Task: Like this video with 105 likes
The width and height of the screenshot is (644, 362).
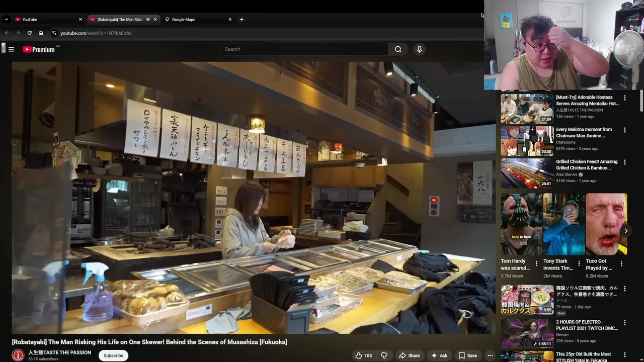Action: coord(363,355)
